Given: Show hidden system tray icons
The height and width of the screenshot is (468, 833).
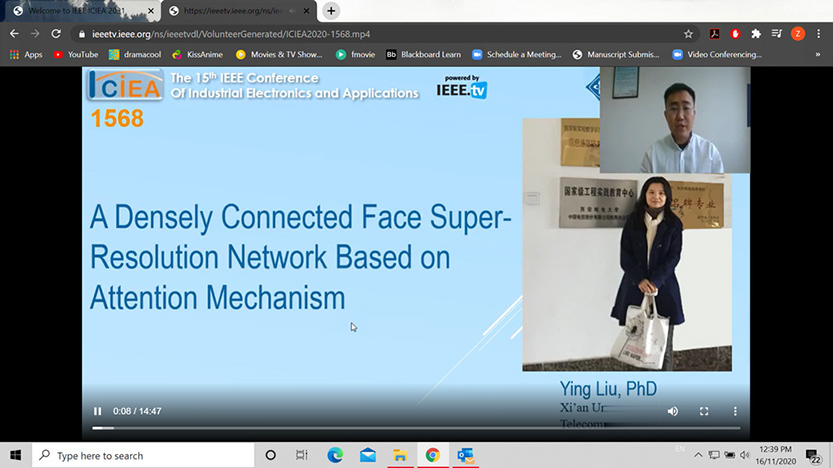Looking at the screenshot, I should tap(698, 455).
